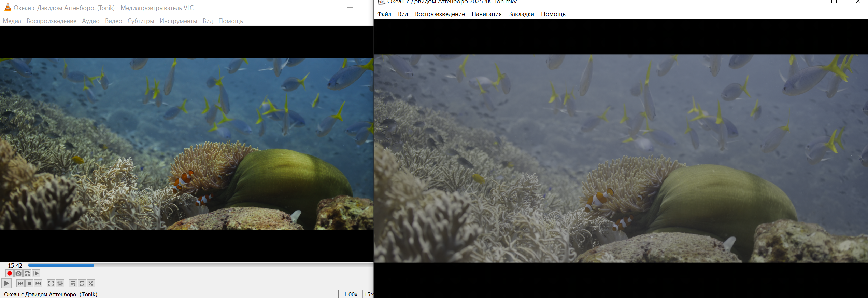This screenshot has height=298, width=868.
Task: Expand the Навигация menu in right player
Action: pos(486,14)
